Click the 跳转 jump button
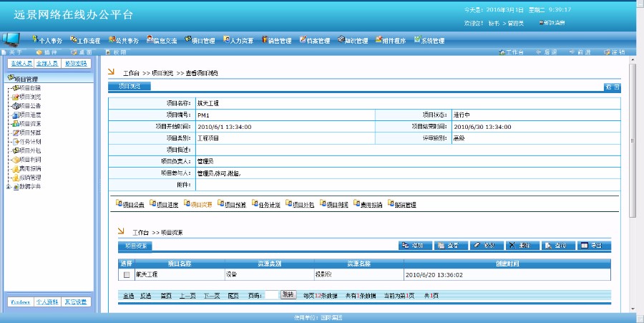Screen dimensions: 644x323 pos(288,294)
